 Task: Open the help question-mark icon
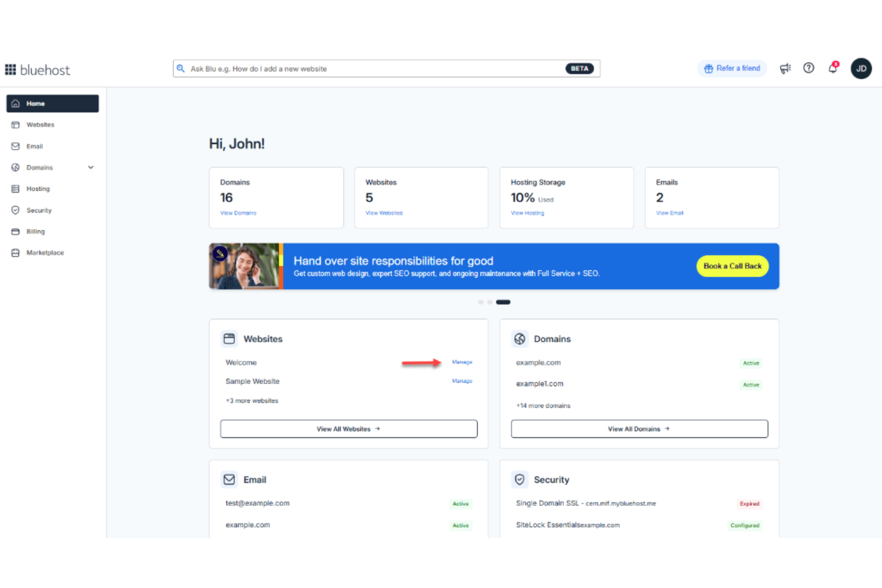tap(809, 68)
